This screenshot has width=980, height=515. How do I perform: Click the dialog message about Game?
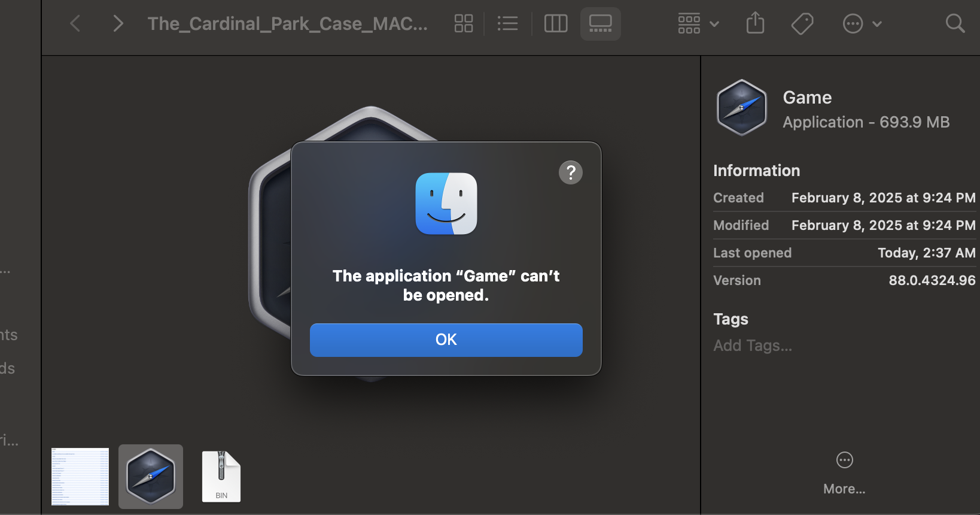tap(446, 286)
